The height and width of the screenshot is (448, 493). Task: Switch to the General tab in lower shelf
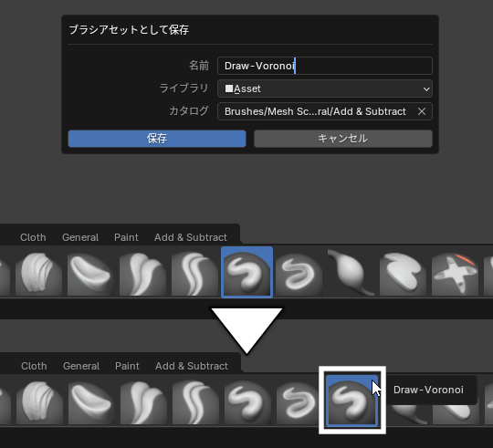[81, 366]
